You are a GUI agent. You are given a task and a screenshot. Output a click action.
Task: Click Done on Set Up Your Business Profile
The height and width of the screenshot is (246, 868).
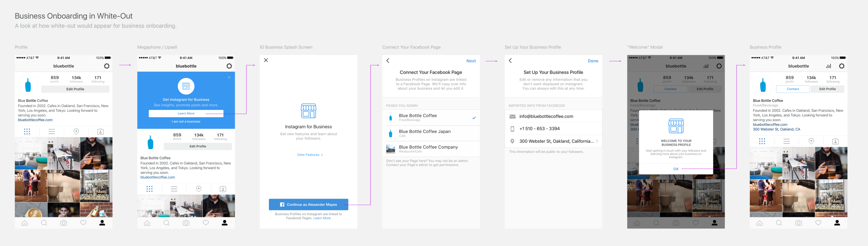click(593, 61)
